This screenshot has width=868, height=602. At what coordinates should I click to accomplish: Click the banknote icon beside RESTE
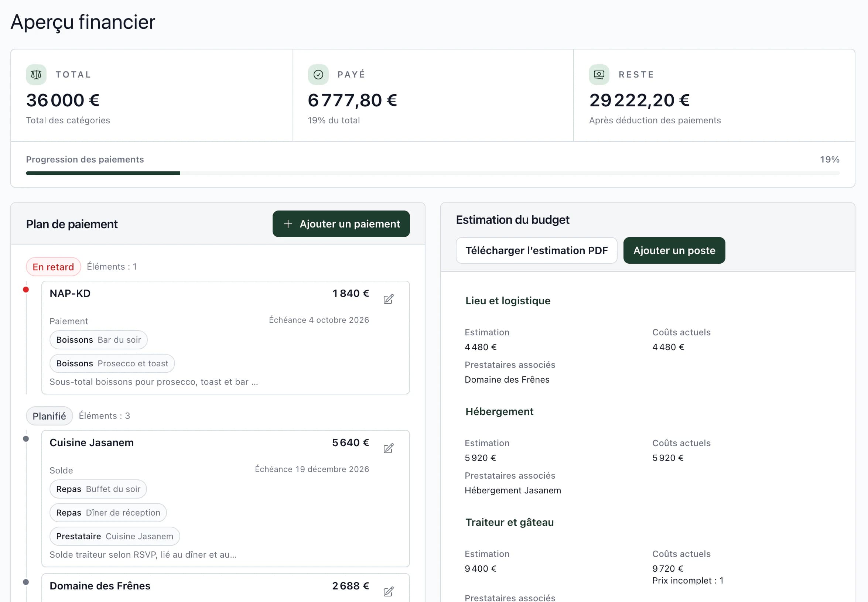tap(599, 75)
